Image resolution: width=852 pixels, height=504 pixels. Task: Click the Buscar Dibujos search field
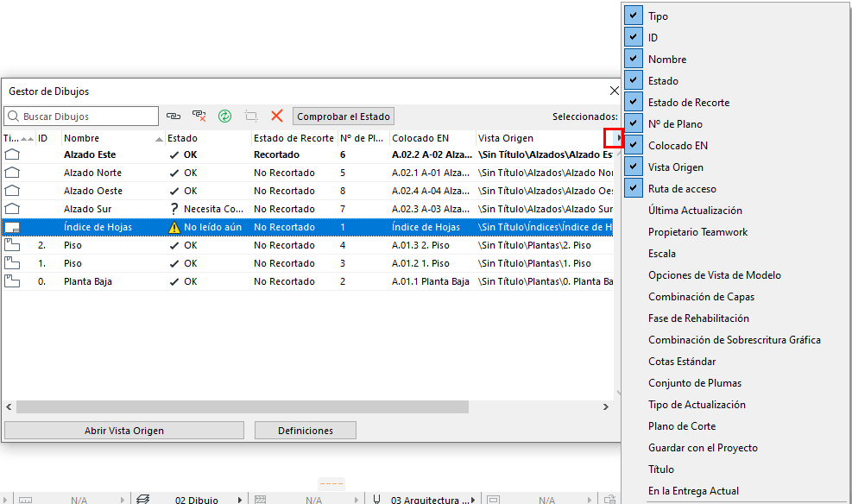81,117
